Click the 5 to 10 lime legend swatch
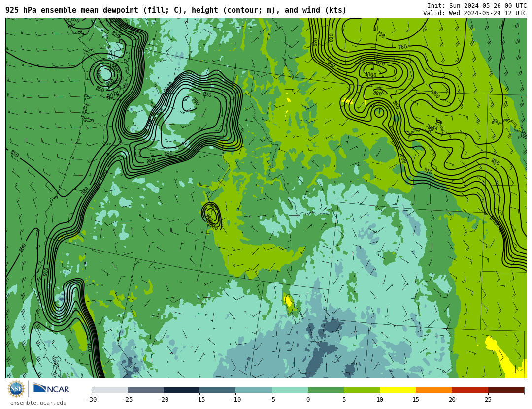The width and height of the screenshot is (532, 409). (x=362, y=390)
